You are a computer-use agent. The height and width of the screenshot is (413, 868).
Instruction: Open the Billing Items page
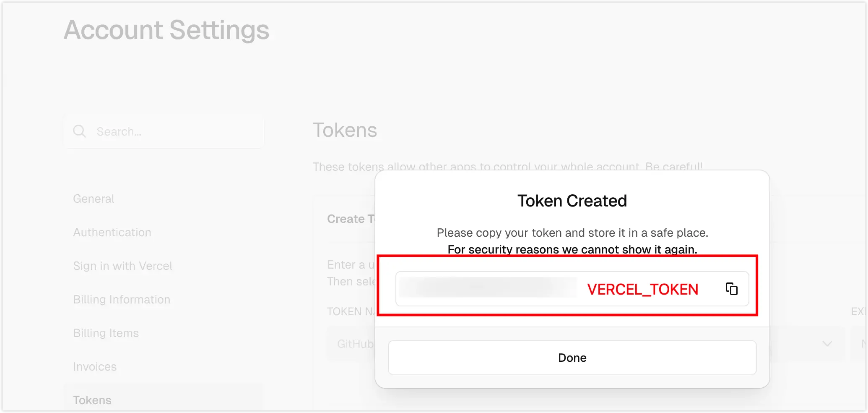coord(106,333)
